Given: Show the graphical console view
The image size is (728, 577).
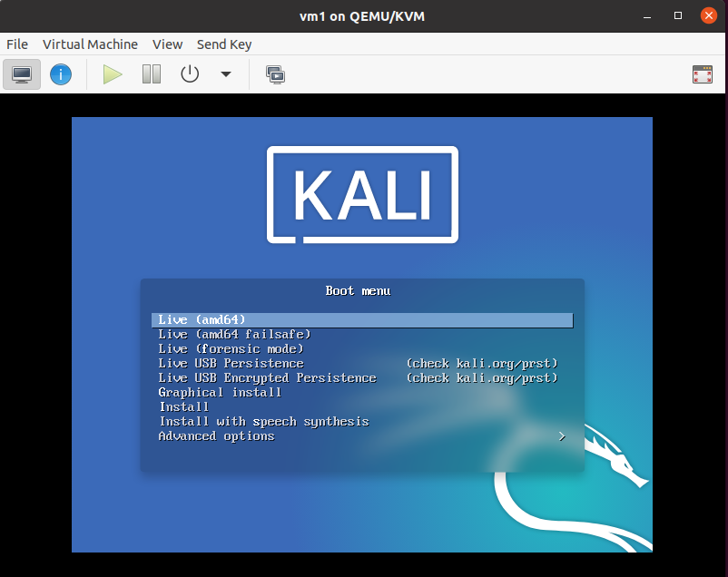Looking at the screenshot, I should pos(22,74).
